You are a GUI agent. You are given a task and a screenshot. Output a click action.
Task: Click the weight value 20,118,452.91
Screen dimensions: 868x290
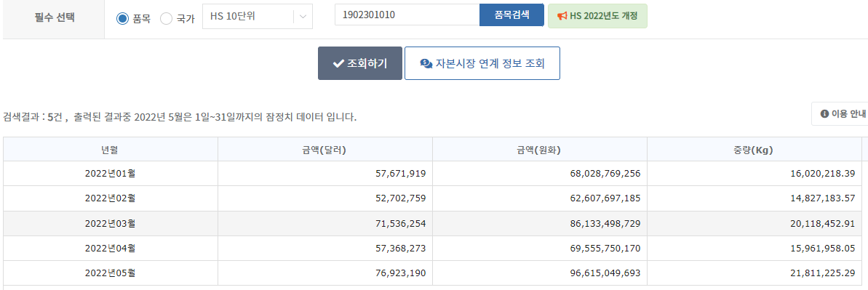pos(823,224)
